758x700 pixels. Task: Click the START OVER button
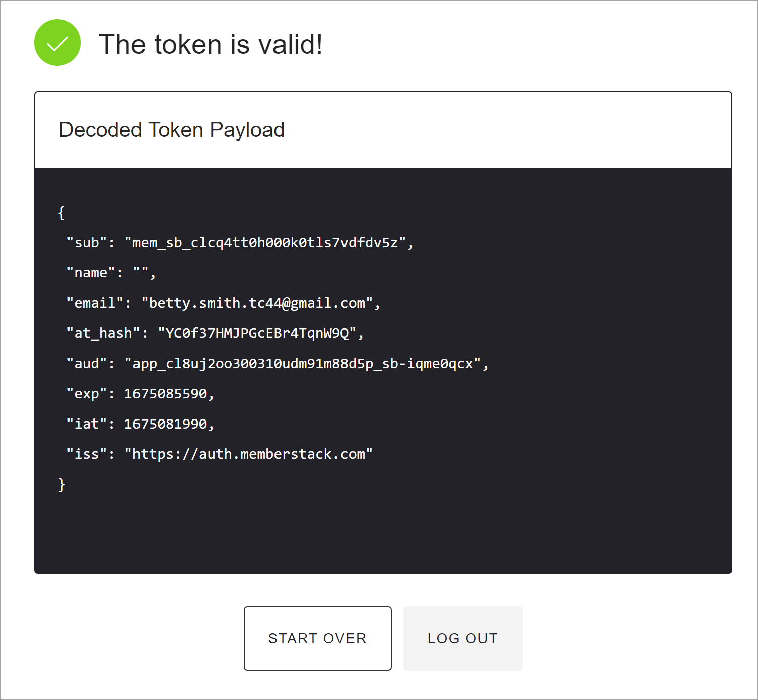(318, 638)
